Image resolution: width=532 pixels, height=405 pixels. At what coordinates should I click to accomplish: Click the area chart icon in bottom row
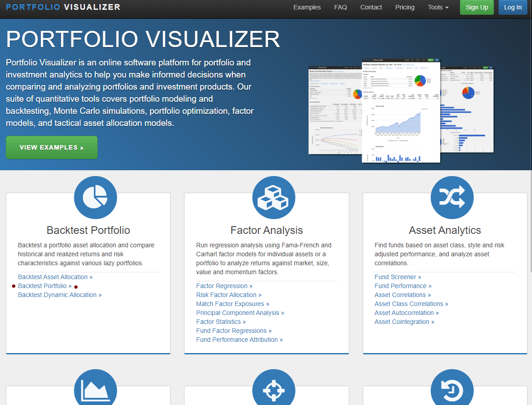click(x=95, y=387)
